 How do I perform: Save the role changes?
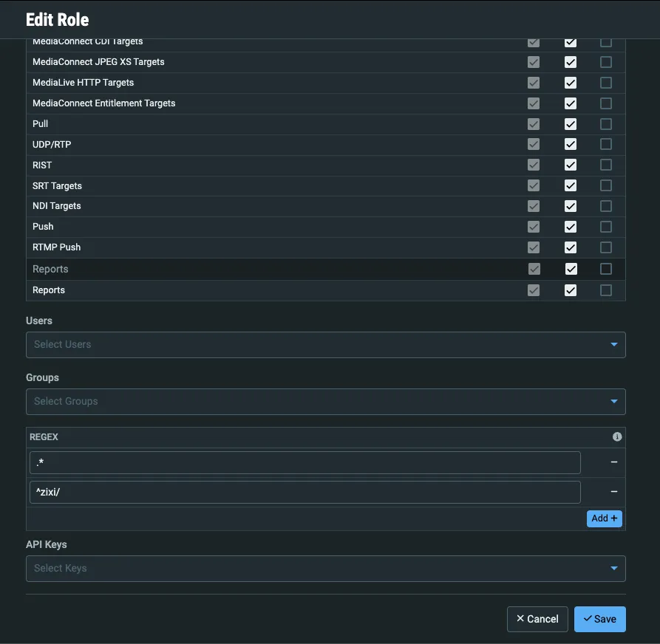(x=600, y=619)
